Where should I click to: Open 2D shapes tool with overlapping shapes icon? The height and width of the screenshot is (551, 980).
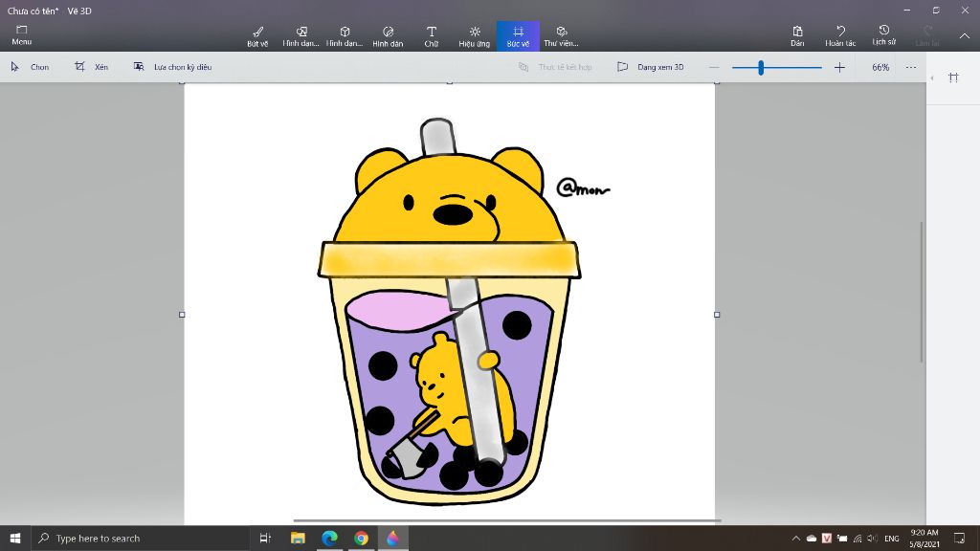point(301,36)
